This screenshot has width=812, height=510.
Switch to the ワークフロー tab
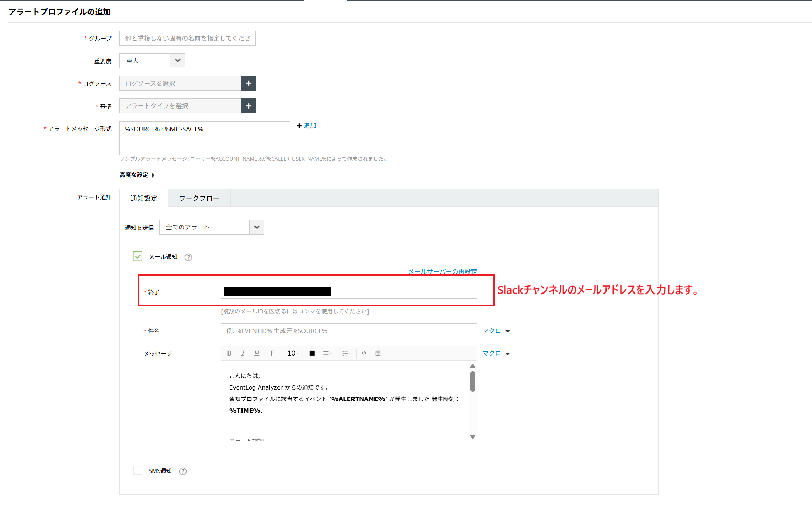pyautogui.click(x=199, y=198)
